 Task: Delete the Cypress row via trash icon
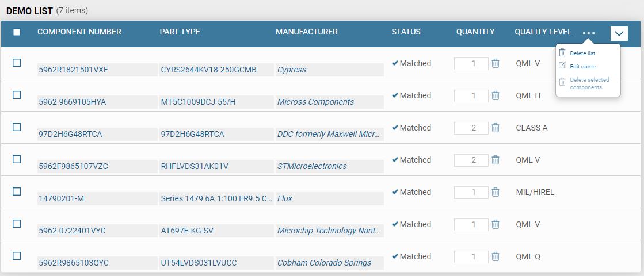click(x=495, y=63)
